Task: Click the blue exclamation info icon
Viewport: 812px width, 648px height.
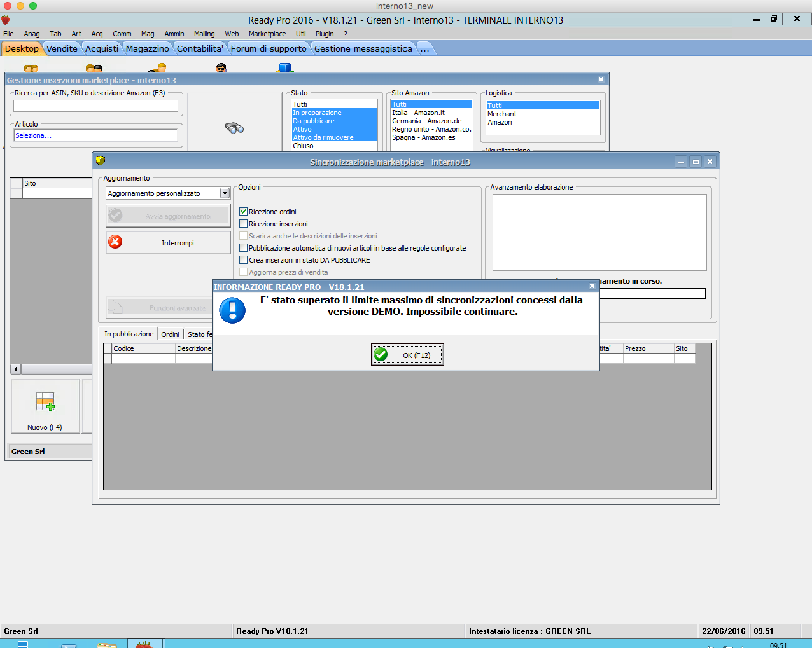Action: point(232,310)
